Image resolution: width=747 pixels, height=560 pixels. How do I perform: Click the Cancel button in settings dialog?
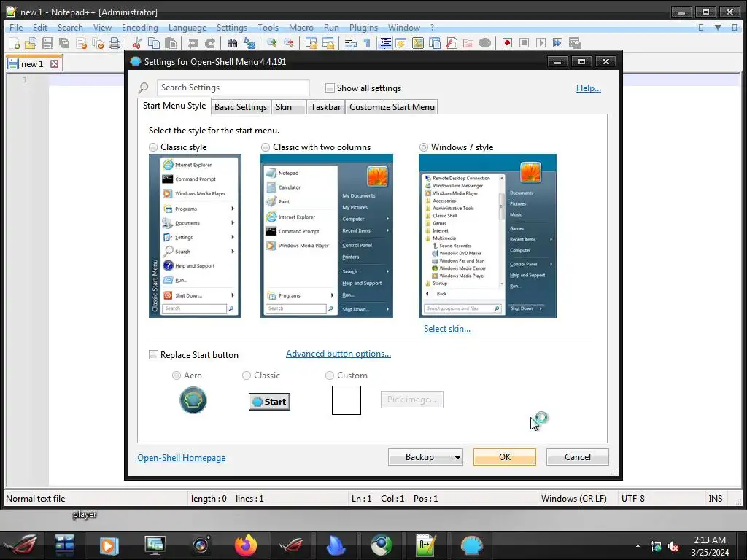coord(578,457)
